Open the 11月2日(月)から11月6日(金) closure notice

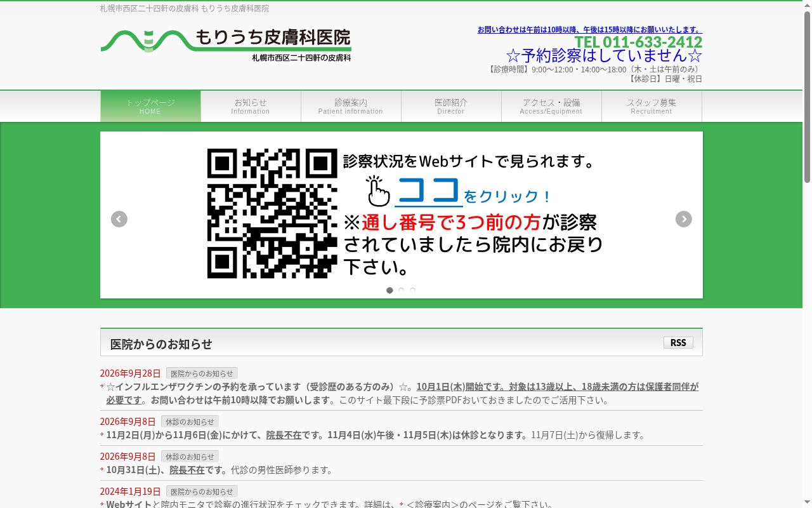tap(376, 435)
